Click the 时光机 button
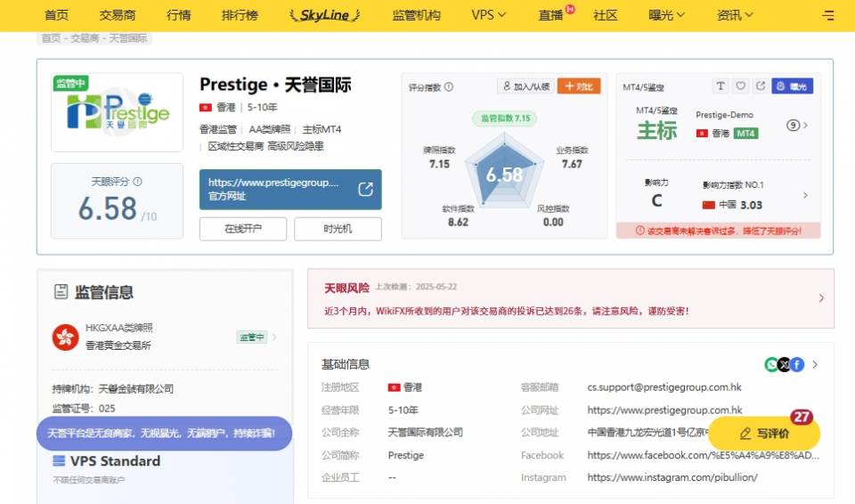Screen dimensions: 855x504 coord(338,229)
